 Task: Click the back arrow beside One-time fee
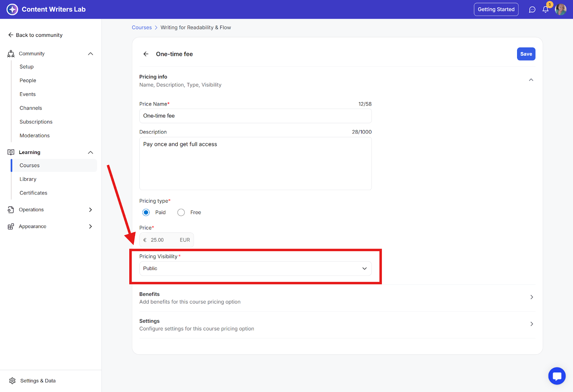point(146,54)
